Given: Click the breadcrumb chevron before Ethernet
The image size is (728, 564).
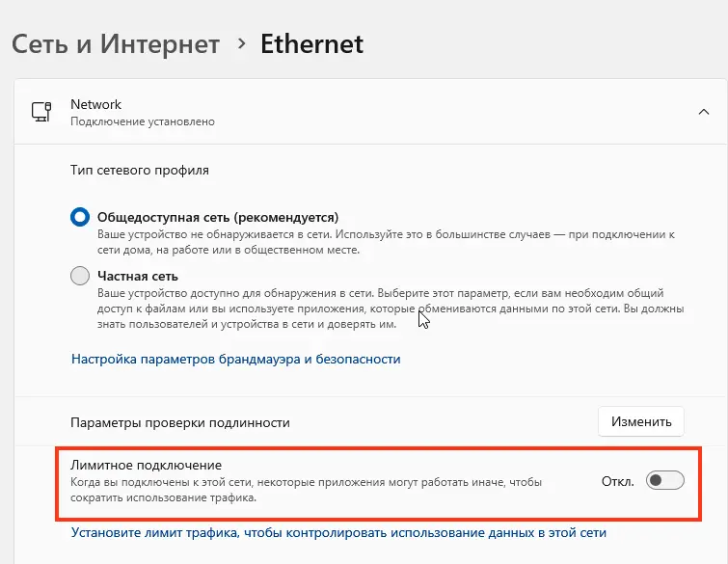Looking at the screenshot, I should tap(241, 44).
